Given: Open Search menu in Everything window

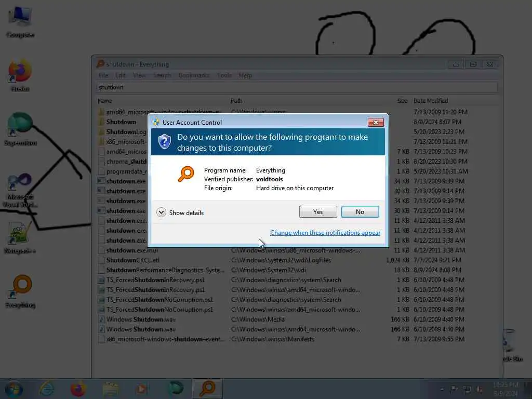Looking at the screenshot, I should click(162, 75).
